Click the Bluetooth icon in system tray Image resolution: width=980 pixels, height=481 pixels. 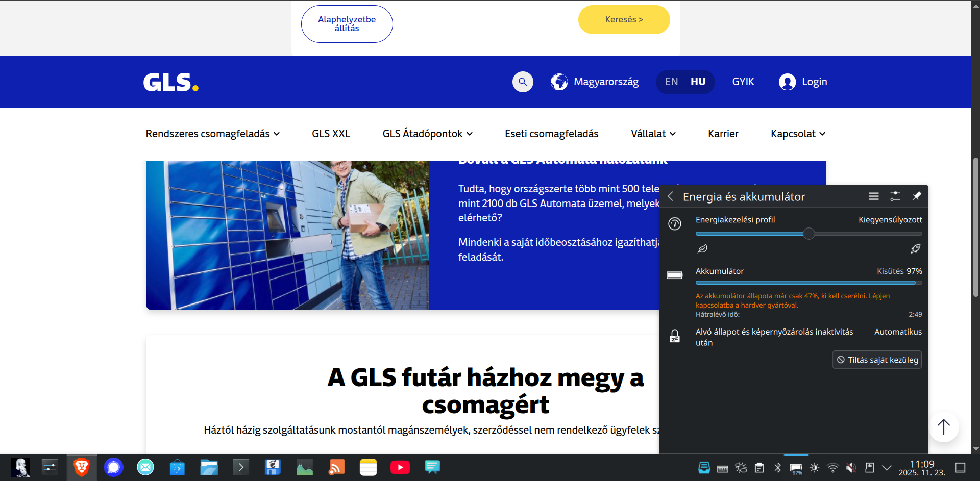click(x=778, y=468)
